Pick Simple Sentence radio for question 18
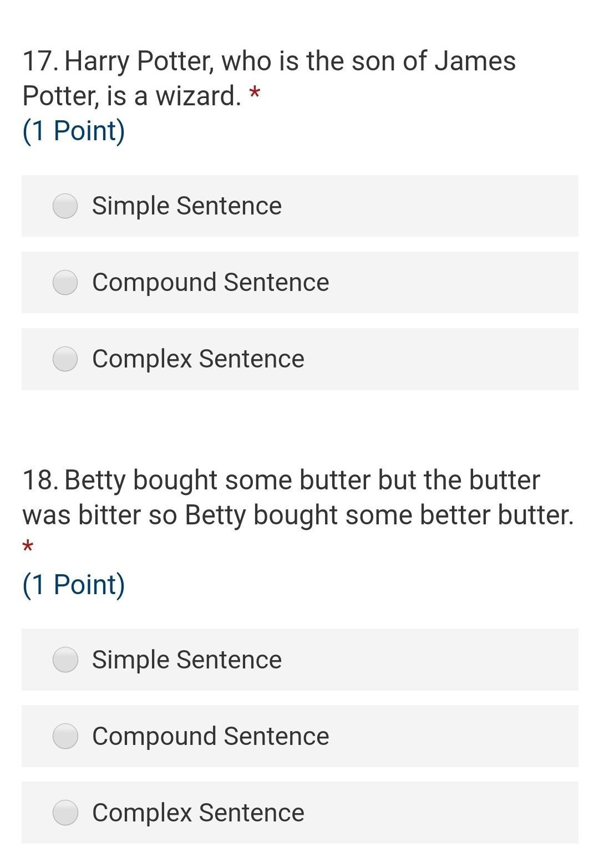The image size is (599, 868). (65, 660)
